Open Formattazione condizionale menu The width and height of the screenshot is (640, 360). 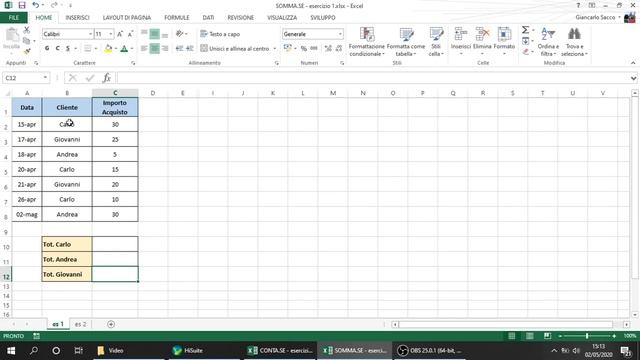pos(367,42)
